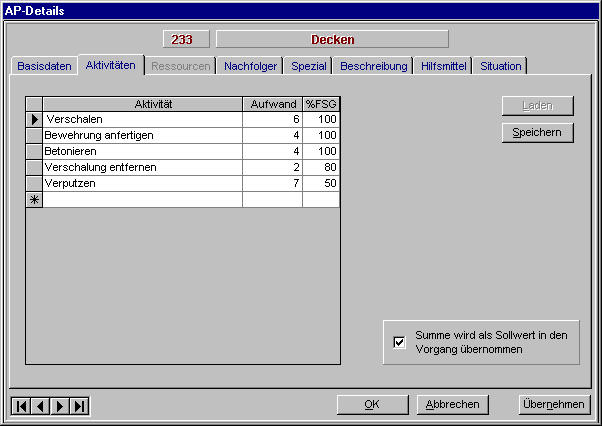602x426 pixels.
Task: Open the Situation tab
Action: point(500,66)
